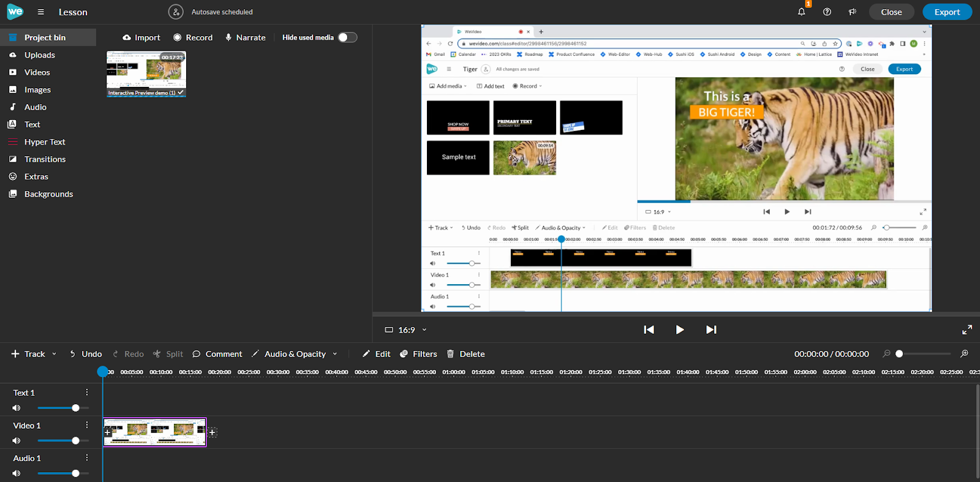Screen dimensions: 980x482
Task: Open the help question mark icon
Action: tap(827, 12)
